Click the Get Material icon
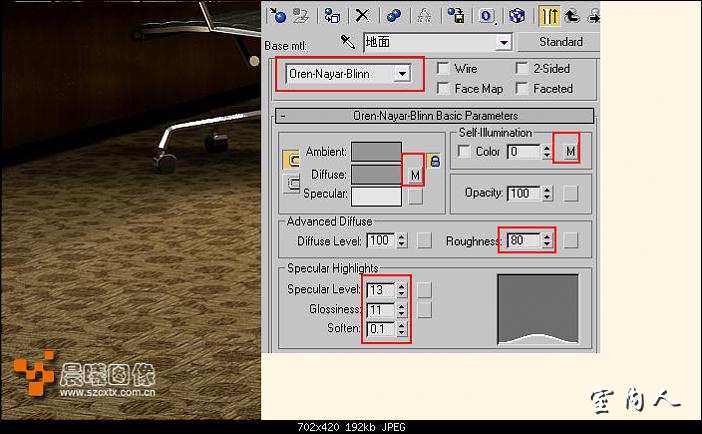Viewport: 702px width, 434px height. point(278,16)
